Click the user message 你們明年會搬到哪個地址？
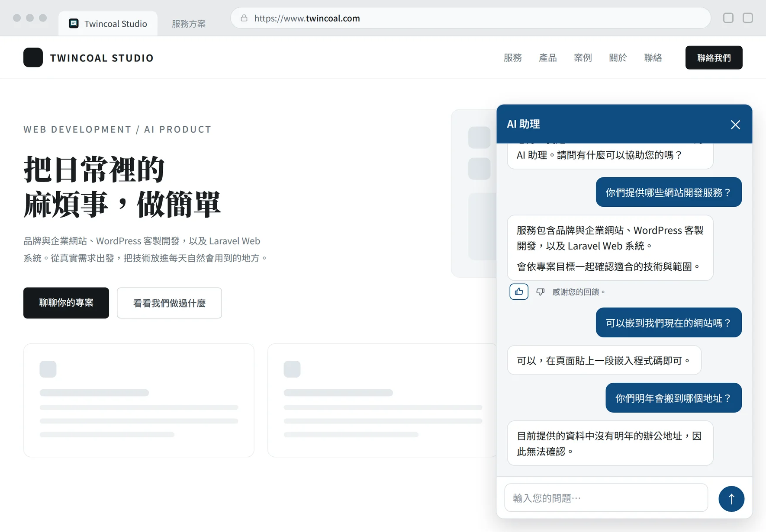Image resolution: width=766 pixels, height=532 pixels. coord(674,398)
